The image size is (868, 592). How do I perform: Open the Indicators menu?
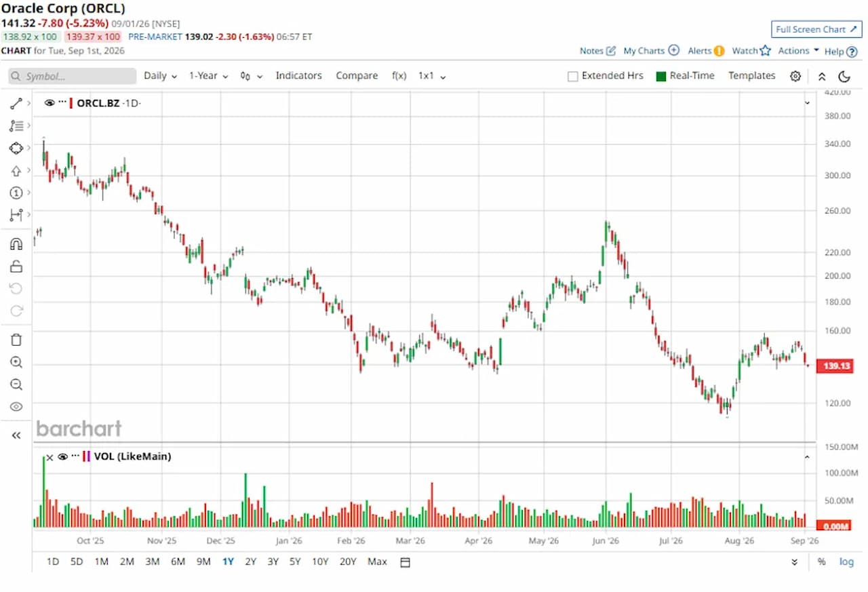[298, 76]
